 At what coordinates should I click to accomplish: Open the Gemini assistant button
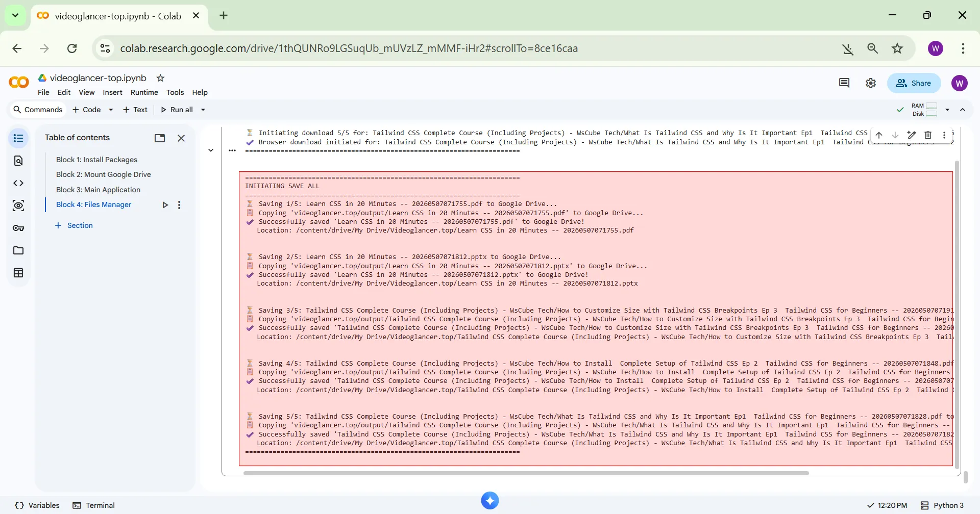click(490, 501)
